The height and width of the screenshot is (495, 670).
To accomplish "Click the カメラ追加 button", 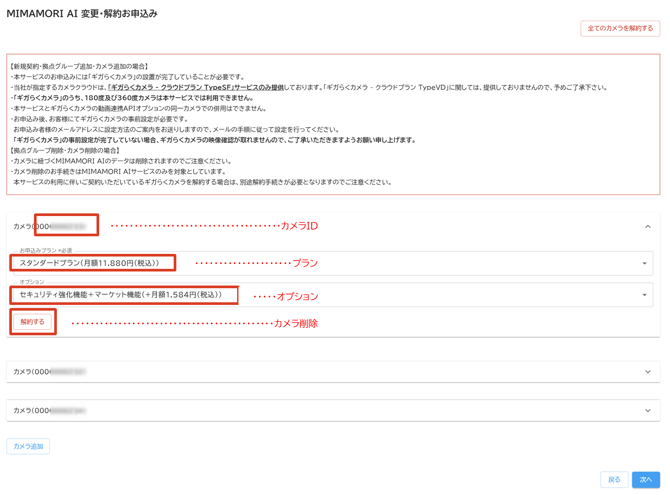I will pyautogui.click(x=28, y=446).
